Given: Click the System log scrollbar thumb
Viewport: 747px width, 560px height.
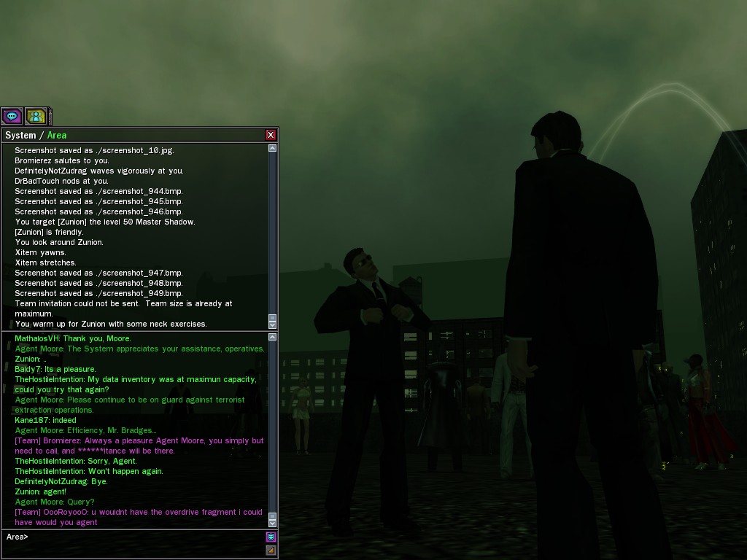Looking at the screenshot, I should point(272,318).
